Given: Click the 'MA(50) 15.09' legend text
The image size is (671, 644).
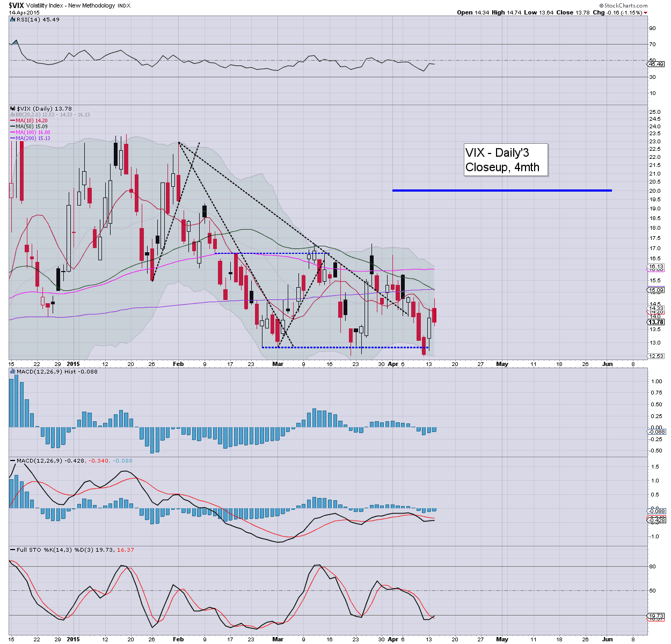Looking at the screenshot, I should click(32, 127).
